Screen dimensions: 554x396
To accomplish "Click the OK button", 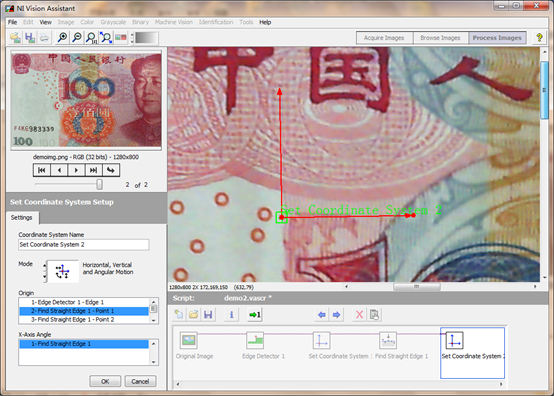I will point(105,381).
